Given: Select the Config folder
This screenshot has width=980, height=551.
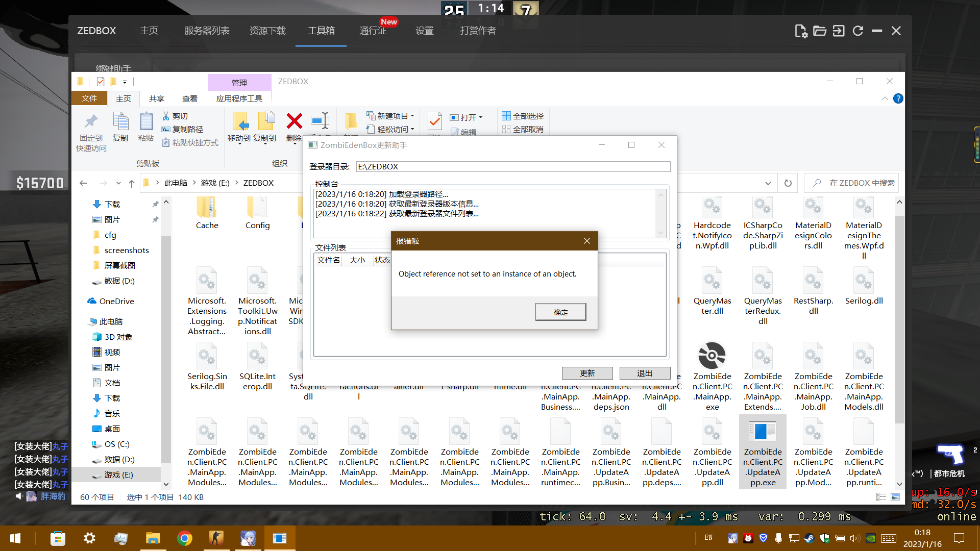Looking at the screenshot, I should (x=257, y=213).
